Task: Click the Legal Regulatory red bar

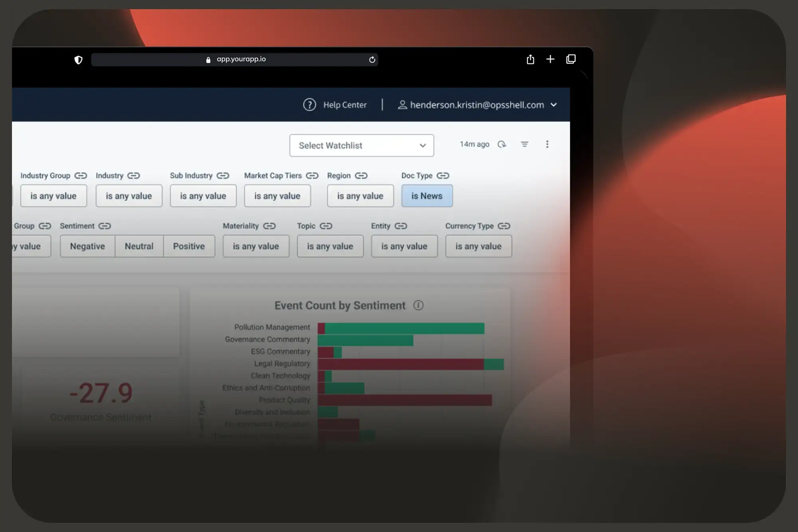Action: 401,364
